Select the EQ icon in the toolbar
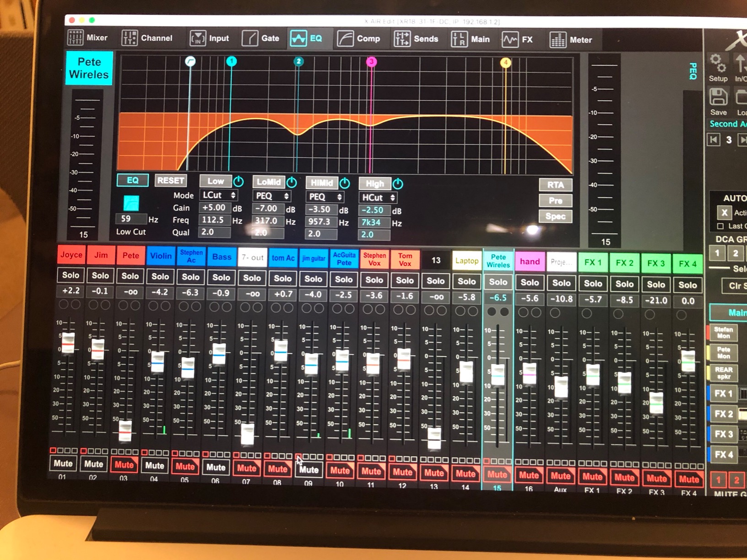Image resolution: width=747 pixels, height=560 pixels. pos(300,38)
